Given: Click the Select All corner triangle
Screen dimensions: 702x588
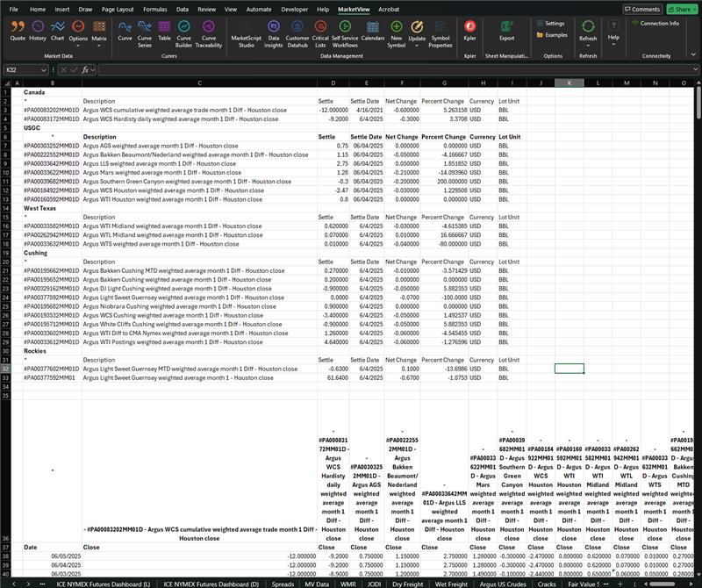Looking at the screenshot, I should [6, 82].
